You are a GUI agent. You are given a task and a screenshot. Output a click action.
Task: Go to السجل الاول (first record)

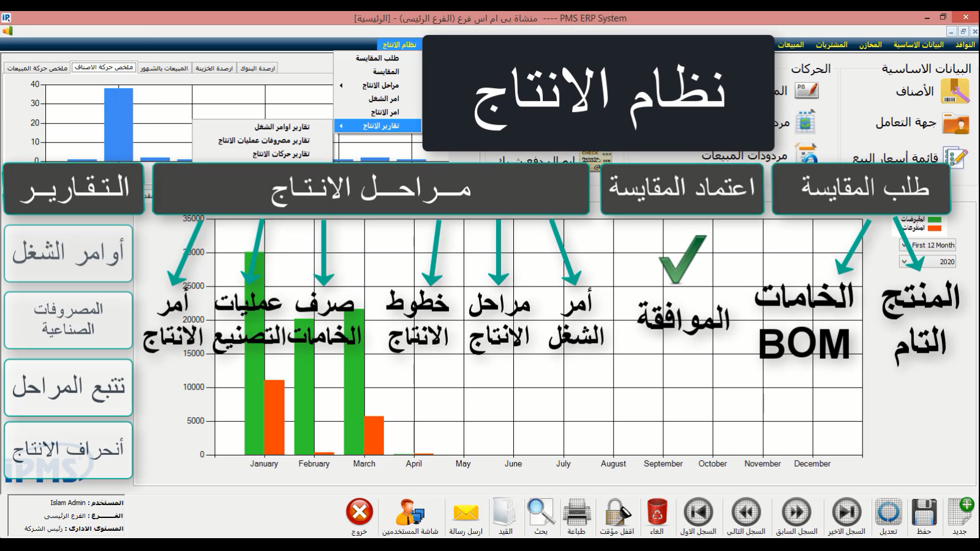tap(698, 512)
